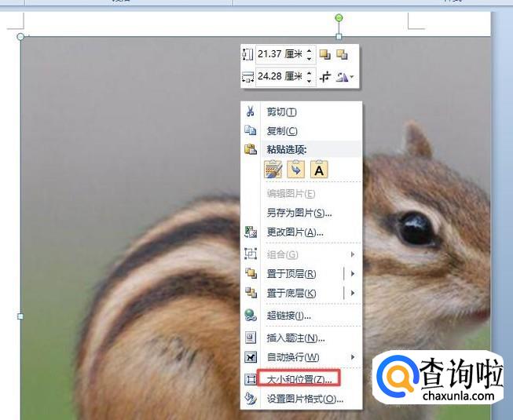The width and height of the screenshot is (513, 420).
Task: Select the Crop tool in mini toolbar
Action: pyautogui.click(x=325, y=77)
